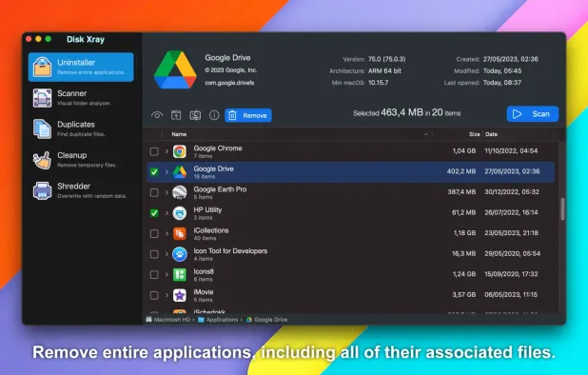Check the iCollections checkbox

click(154, 233)
